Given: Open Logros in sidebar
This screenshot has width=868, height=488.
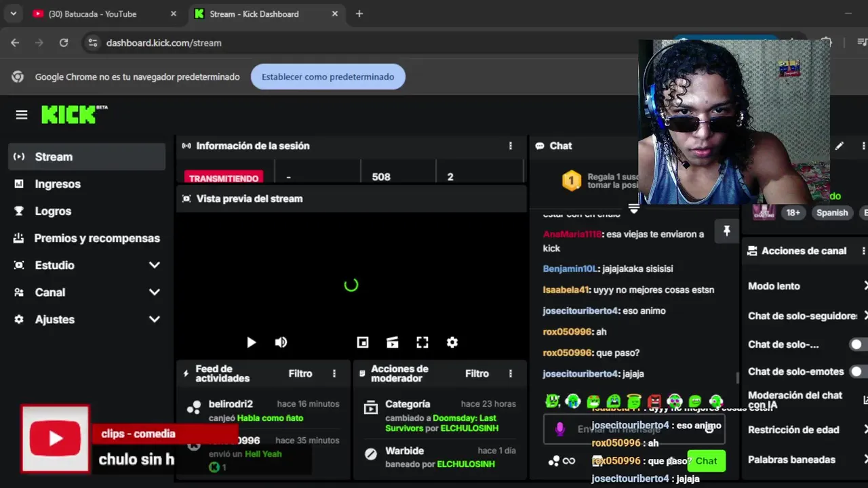Looking at the screenshot, I should [x=87, y=211].
